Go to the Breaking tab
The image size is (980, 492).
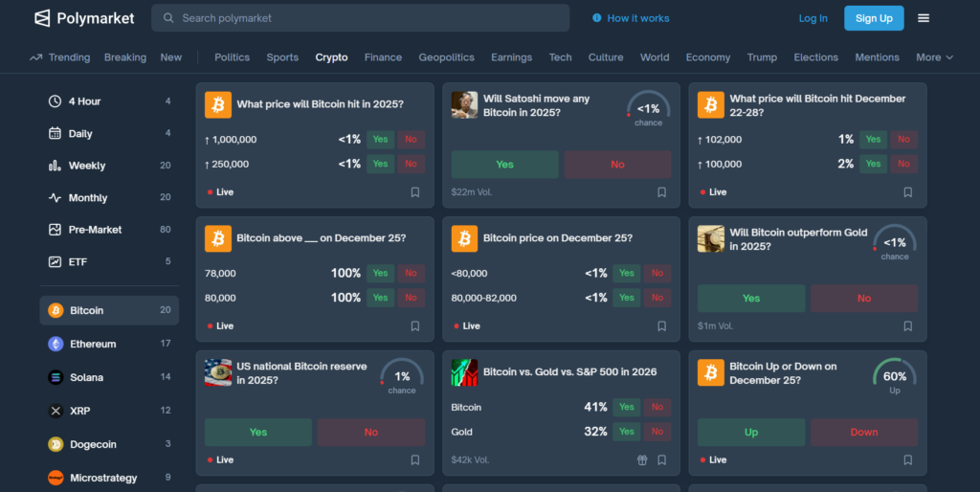(125, 57)
